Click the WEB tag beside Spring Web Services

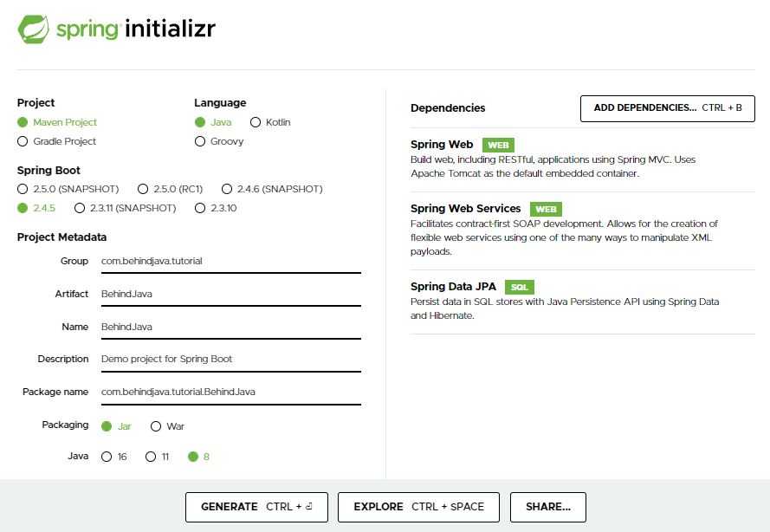(546, 210)
